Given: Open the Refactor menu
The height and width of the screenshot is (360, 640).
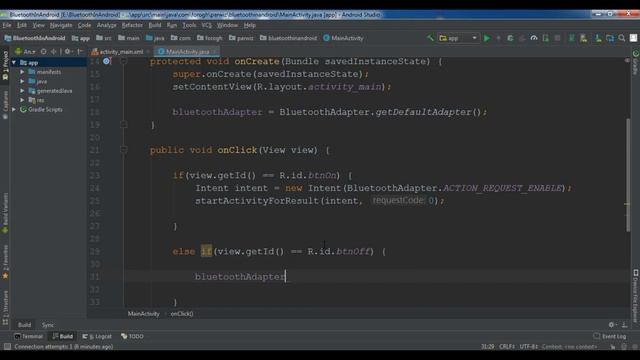Looking at the screenshot, I should pyautogui.click(x=132, y=25).
